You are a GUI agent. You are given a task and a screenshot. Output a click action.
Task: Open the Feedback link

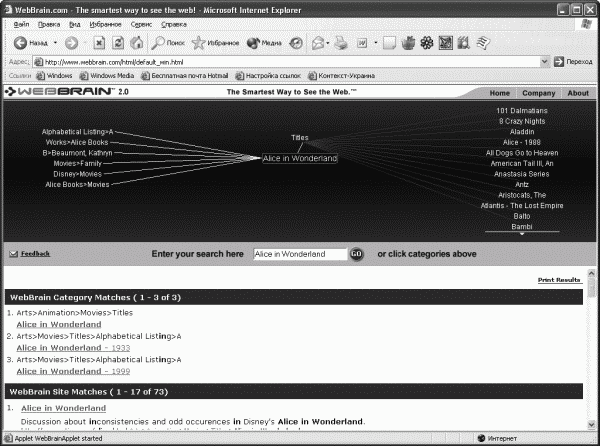coord(35,254)
